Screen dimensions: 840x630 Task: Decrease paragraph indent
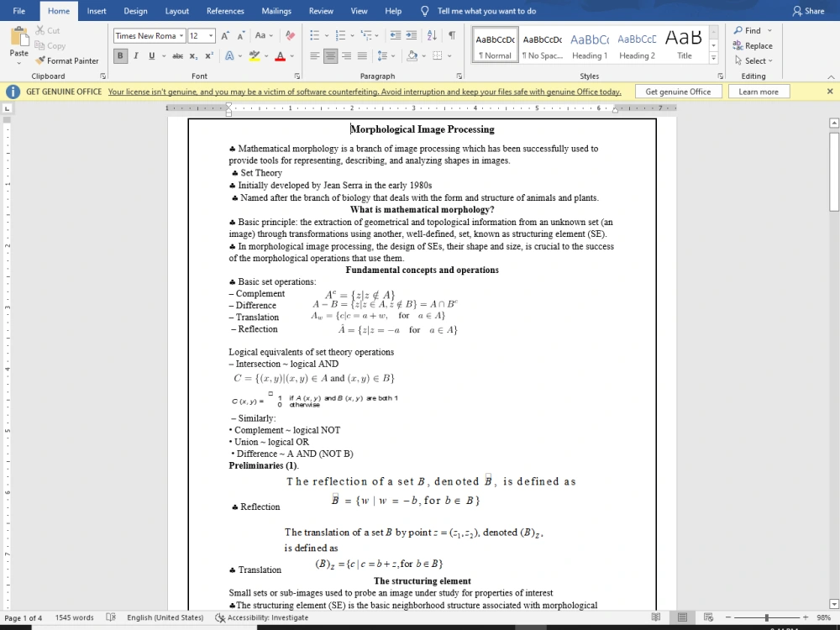[396, 36]
